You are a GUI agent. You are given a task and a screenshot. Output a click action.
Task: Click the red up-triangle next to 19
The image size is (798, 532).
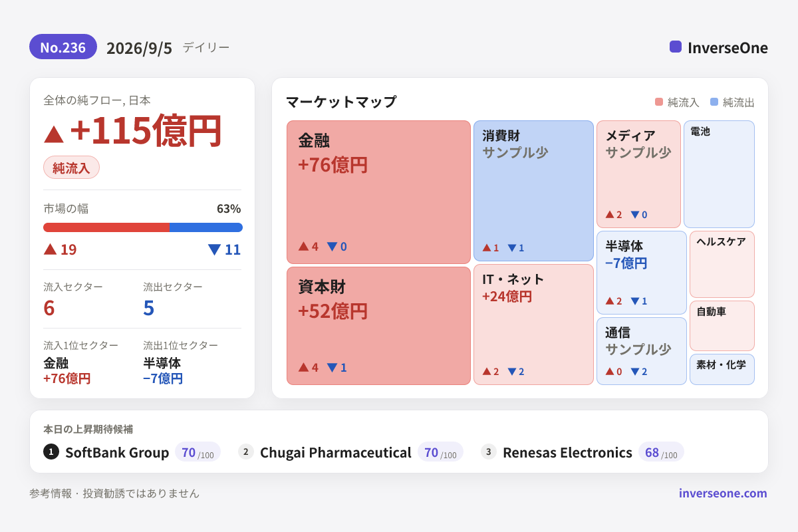(50, 249)
